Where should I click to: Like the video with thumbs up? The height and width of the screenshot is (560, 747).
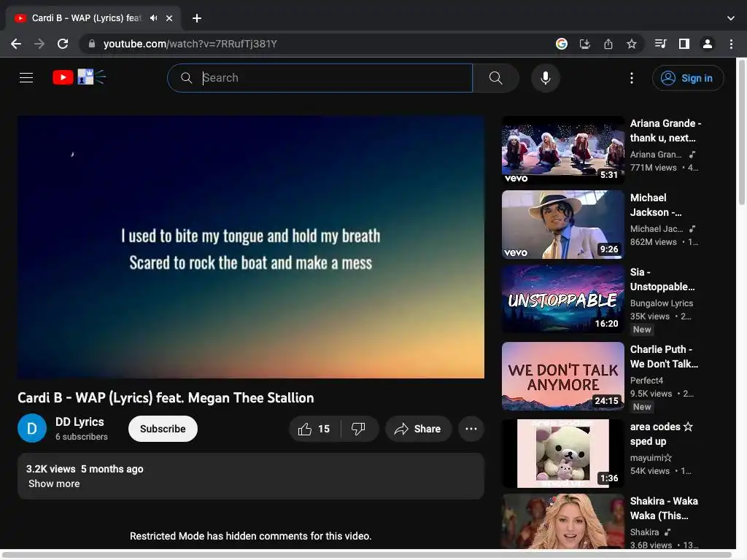pyautogui.click(x=315, y=429)
